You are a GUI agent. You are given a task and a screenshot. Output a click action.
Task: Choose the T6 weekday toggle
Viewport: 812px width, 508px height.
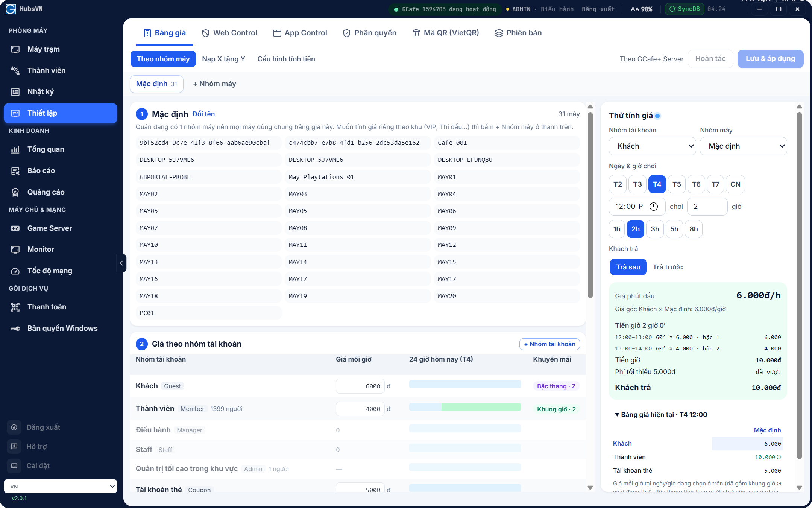[x=696, y=184]
